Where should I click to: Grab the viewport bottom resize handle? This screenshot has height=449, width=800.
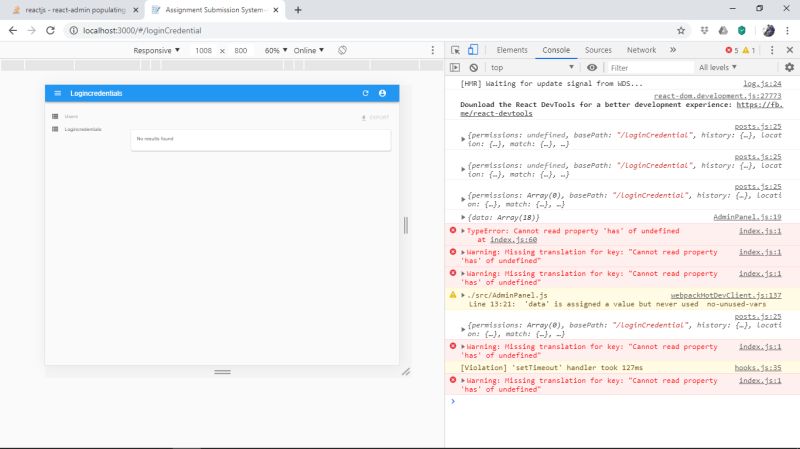click(x=222, y=372)
